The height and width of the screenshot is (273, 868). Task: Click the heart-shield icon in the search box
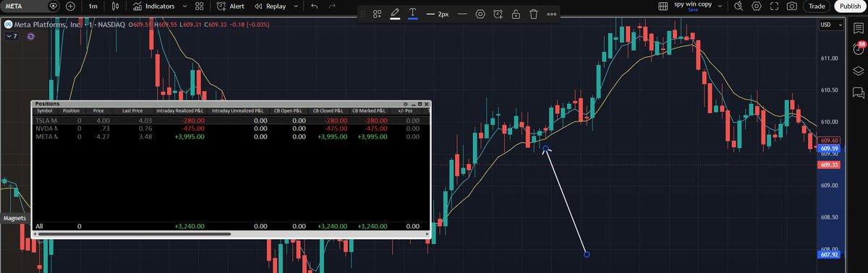point(54,6)
